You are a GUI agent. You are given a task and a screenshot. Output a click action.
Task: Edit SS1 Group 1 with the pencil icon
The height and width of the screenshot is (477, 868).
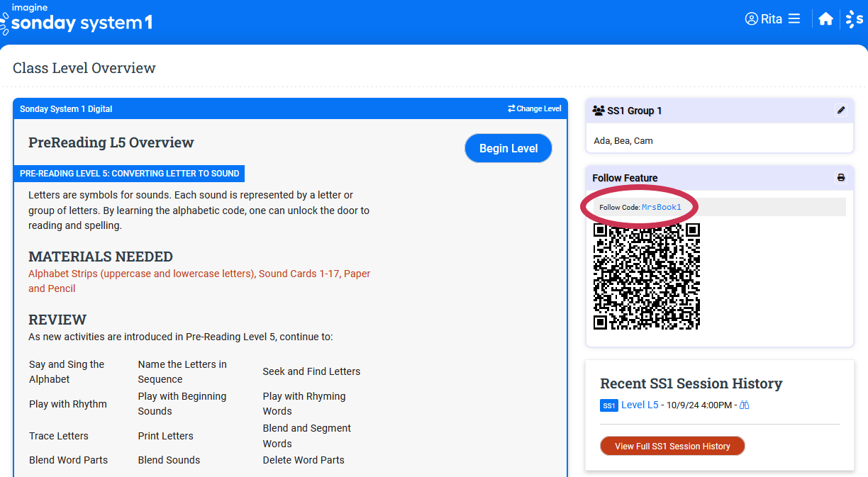click(x=841, y=111)
